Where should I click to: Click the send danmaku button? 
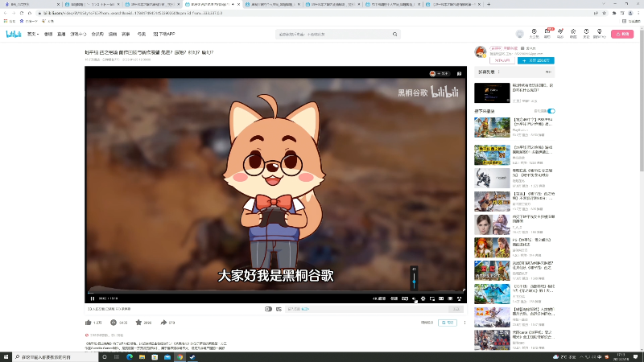pyautogui.click(x=456, y=309)
